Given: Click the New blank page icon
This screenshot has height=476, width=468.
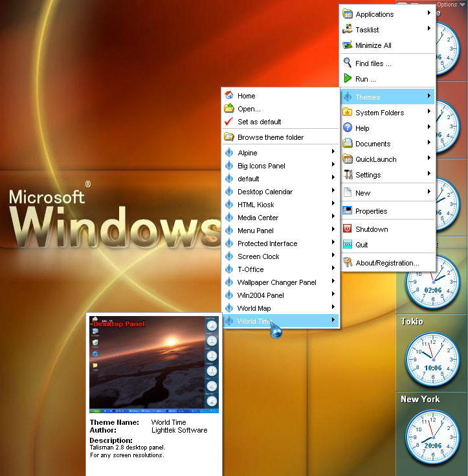Looking at the screenshot, I should (x=347, y=192).
